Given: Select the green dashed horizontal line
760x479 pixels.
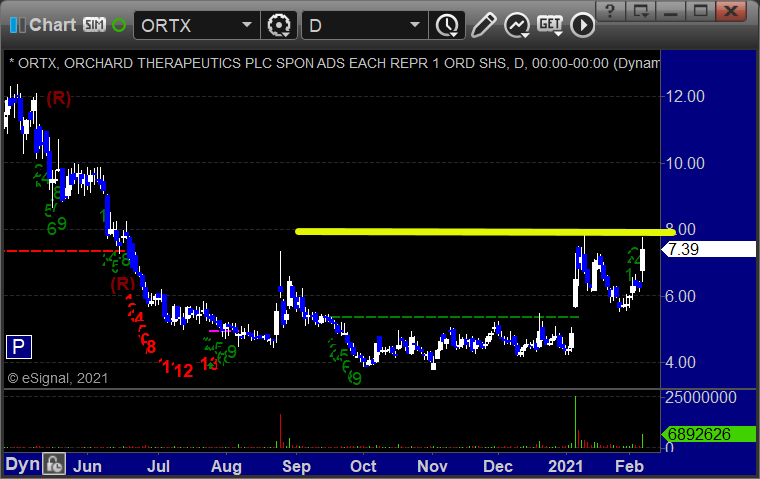Looking at the screenshot, I should point(453,317).
